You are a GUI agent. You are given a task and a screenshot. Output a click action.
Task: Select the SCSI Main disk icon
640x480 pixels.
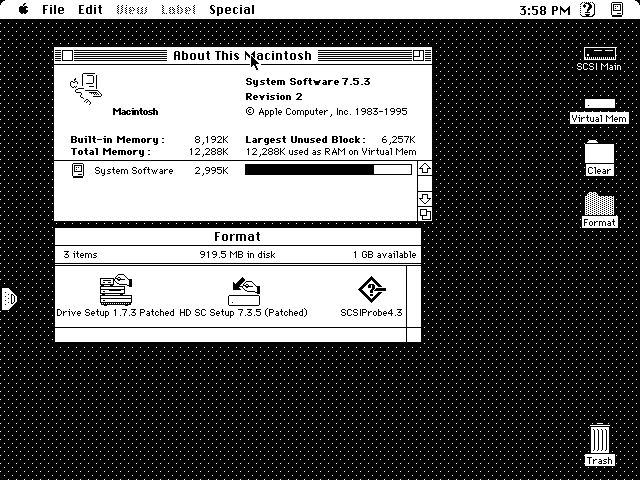(x=599, y=53)
